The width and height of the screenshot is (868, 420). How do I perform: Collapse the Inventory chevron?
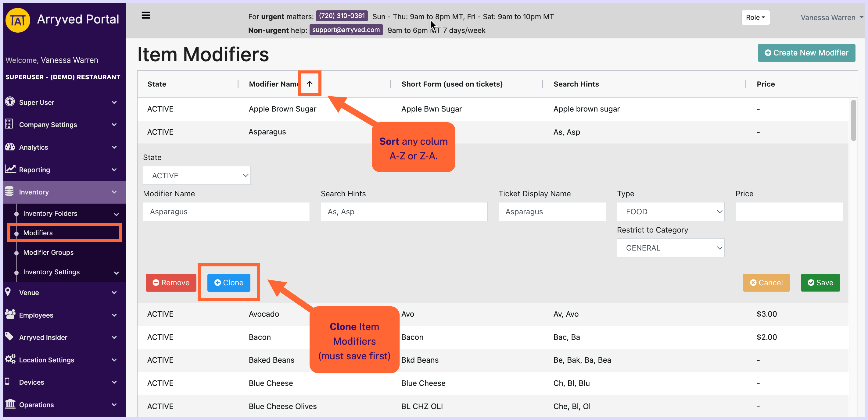(114, 192)
